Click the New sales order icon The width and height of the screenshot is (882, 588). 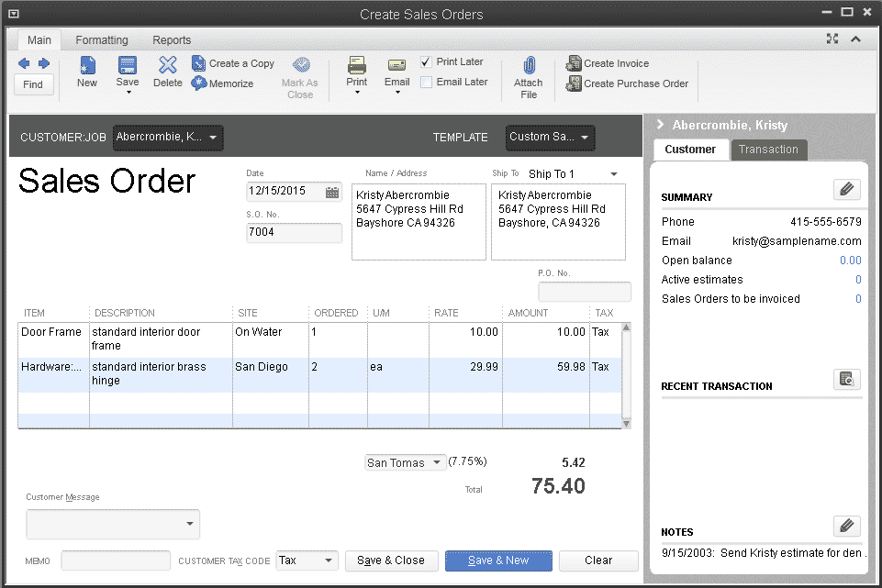coord(87,65)
